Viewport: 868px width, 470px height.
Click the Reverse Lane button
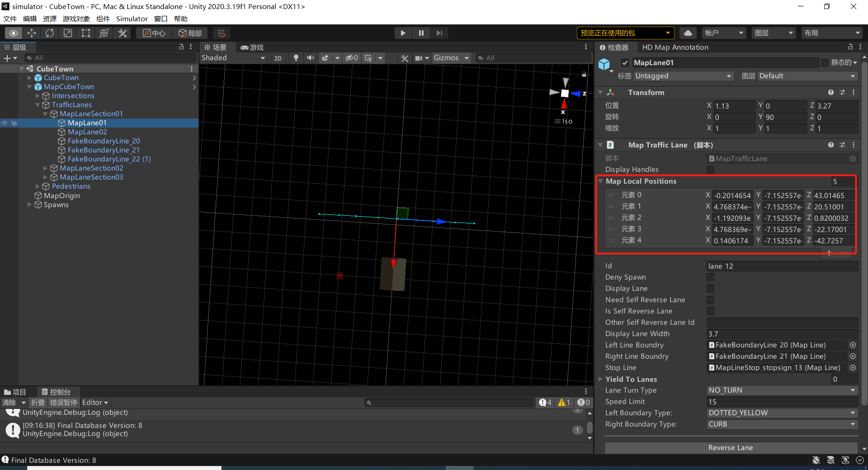(730, 447)
